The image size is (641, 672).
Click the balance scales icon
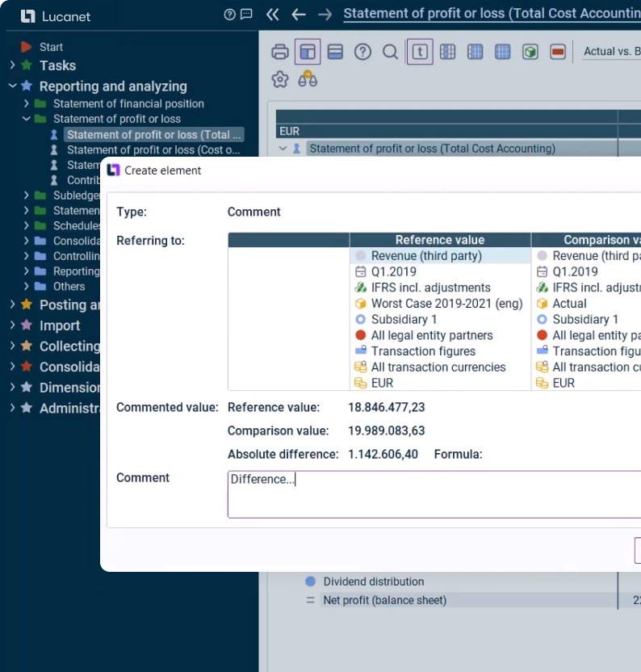tap(308, 79)
